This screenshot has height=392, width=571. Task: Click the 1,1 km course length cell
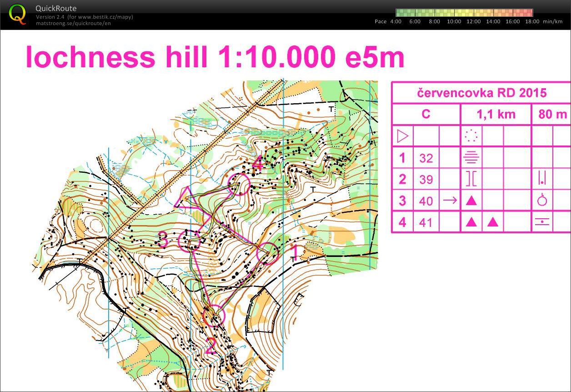pyautogui.click(x=496, y=114)
